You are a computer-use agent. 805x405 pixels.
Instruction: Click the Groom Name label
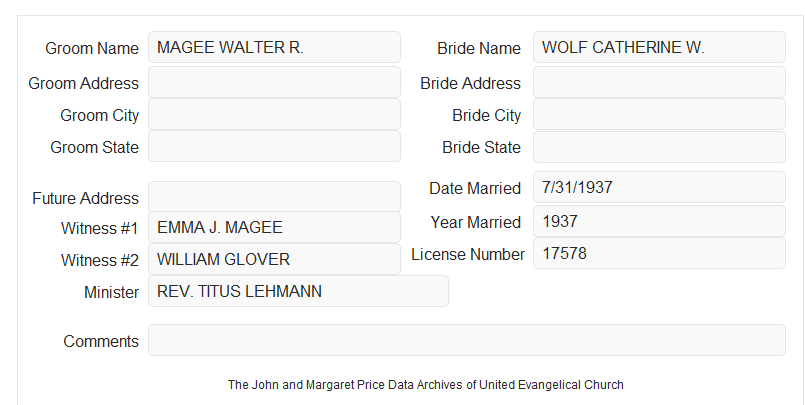click(x=92, y=48)
